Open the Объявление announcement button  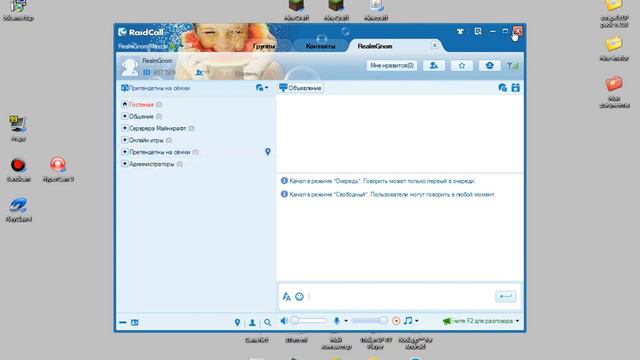point(300,88)
